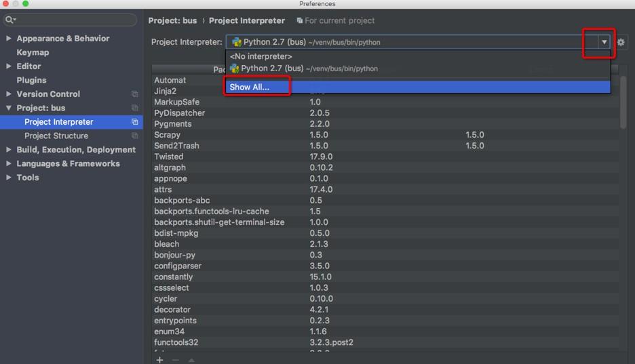Screen dimensions: 635x364
Task: Click the project-level icon beside Project: bus
Action: (x=135, y=108)
